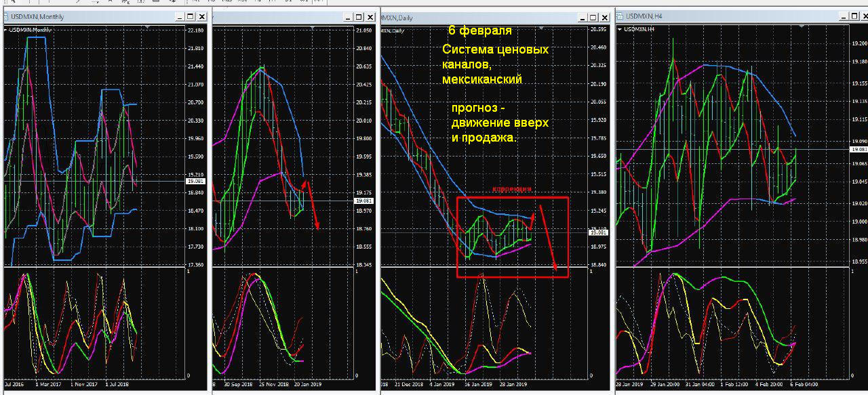Select current price tag 19.081 on Monthly chart

coord(195,182)
